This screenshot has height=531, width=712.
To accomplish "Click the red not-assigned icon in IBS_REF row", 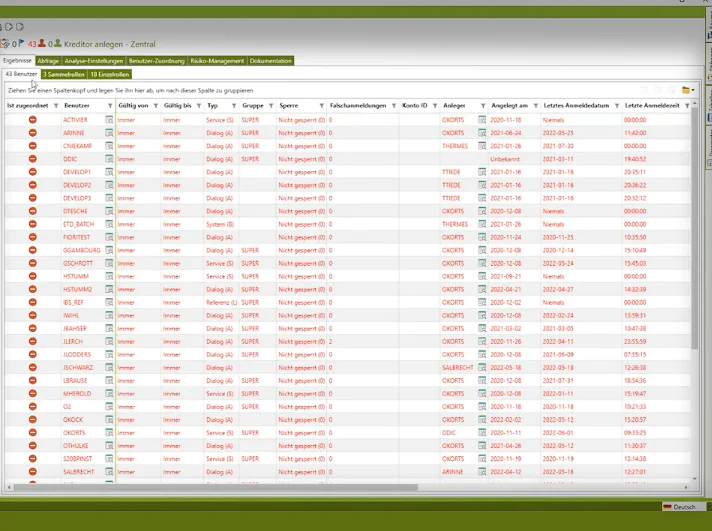I will 33,302.
